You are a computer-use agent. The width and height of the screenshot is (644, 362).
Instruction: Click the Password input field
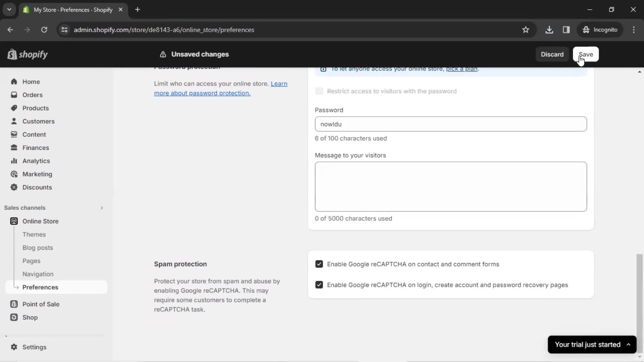click(x=451, y=124)
